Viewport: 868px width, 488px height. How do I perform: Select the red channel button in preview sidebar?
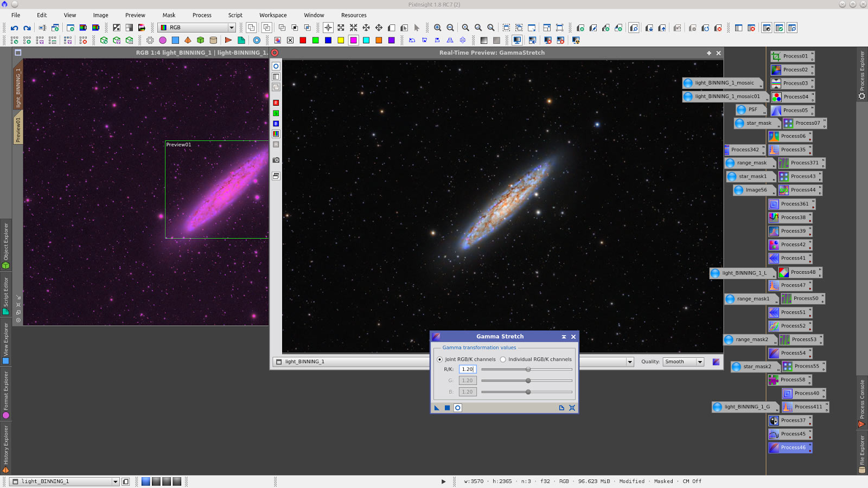[276, 102]
